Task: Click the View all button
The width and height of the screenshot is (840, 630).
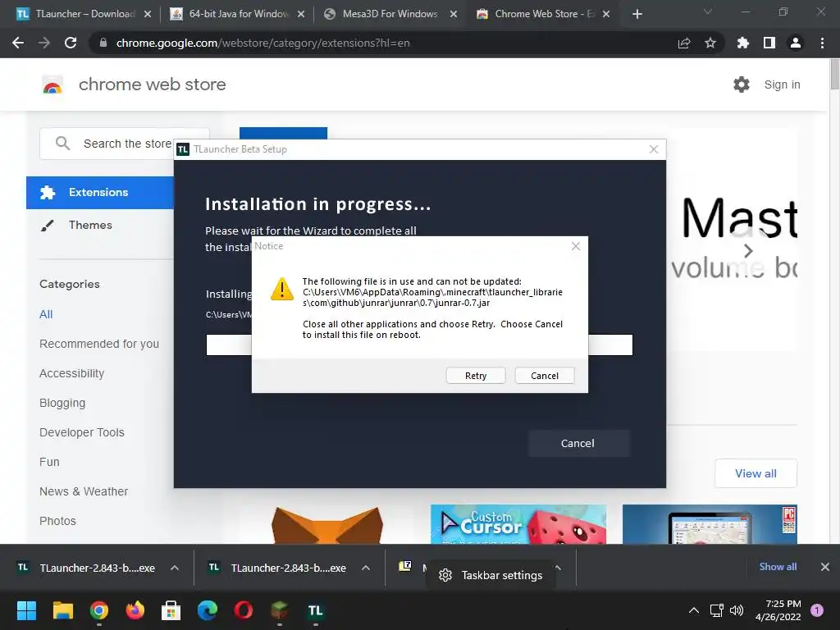Action: 756,473
